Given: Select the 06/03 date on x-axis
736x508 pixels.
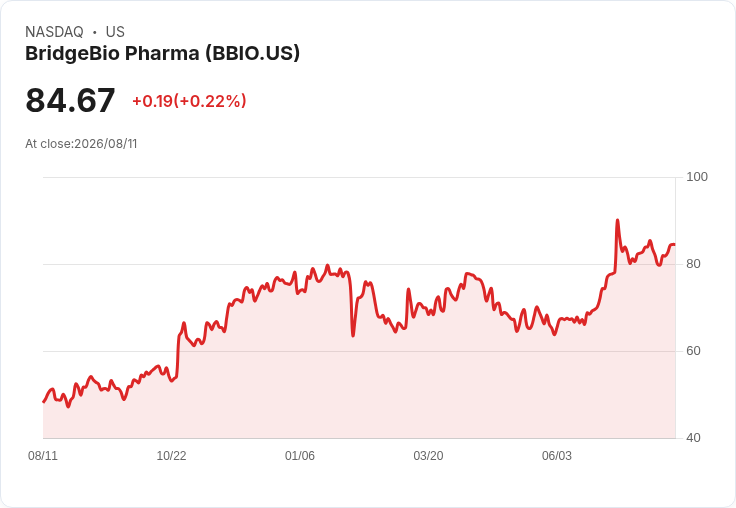Looking at the screenshot, I should coord(557,455).
